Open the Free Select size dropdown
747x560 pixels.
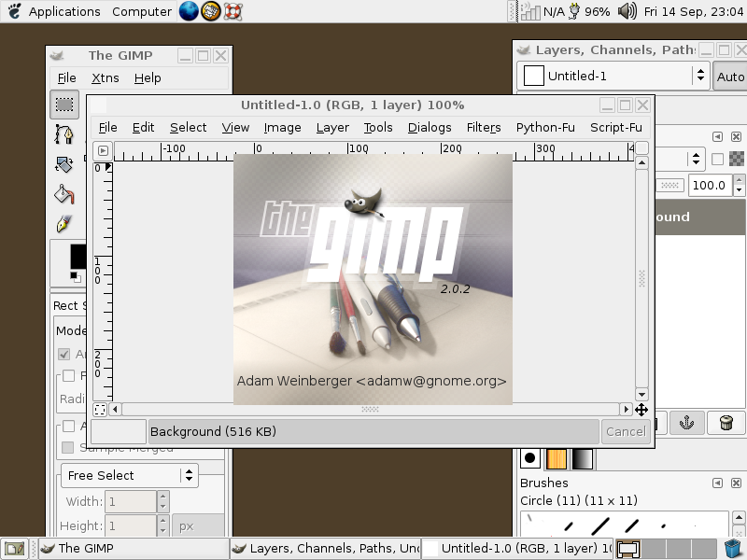(130, 475)
